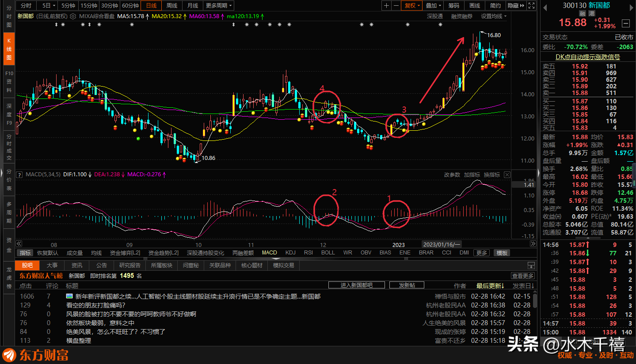
Task: Open 设置均线 dropdown
Action: click(x=494, y=16)
